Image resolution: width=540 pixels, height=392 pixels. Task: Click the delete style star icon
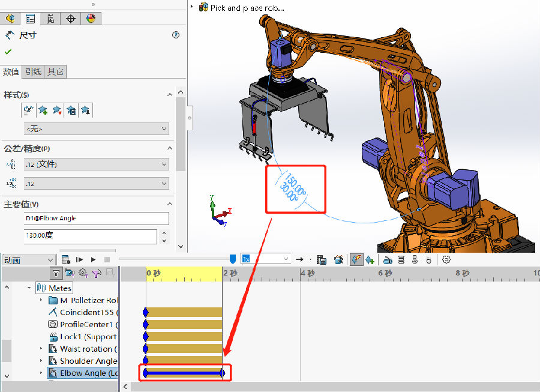point(57,110)
